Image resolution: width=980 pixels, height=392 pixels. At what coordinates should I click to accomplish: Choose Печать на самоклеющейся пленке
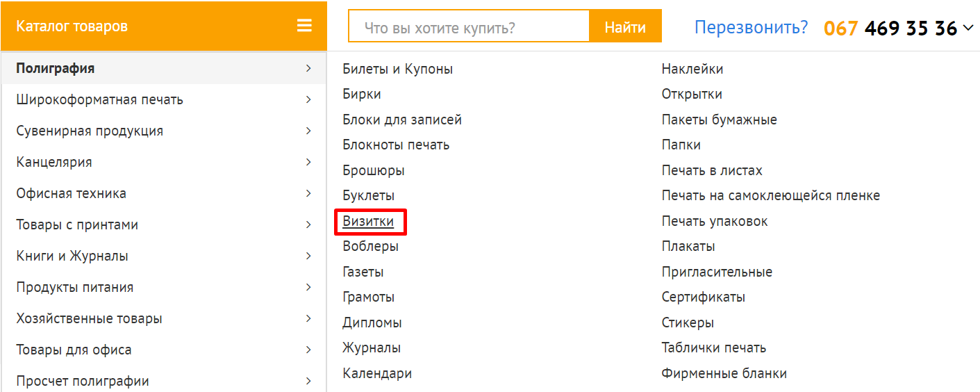click(x=770, y=195)
